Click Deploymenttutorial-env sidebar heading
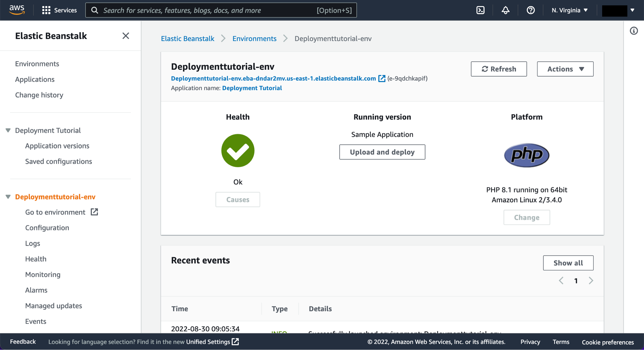Screen dimensions: 644x350 click(55, 197)
